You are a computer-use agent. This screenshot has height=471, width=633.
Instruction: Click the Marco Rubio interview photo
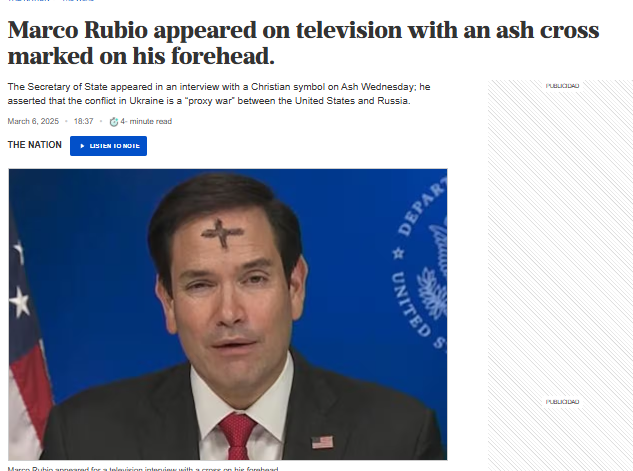228,314
